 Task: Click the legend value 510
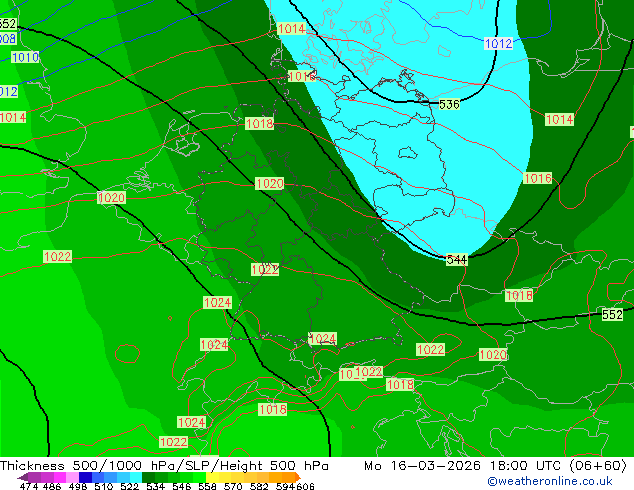click(104, 486)
